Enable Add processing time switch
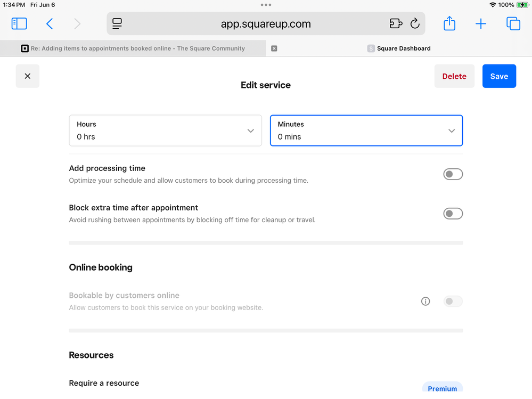532x399 pixels. click(x=453, y=174)
